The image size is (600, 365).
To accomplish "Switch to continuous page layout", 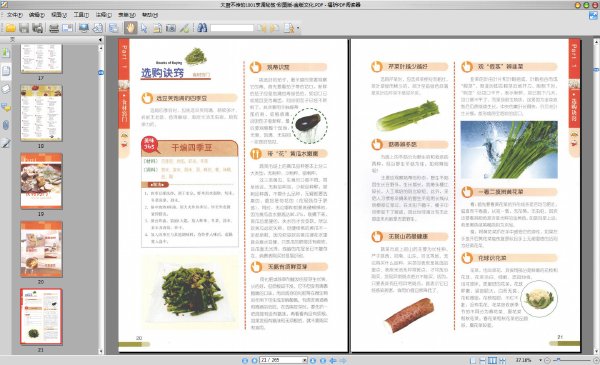I will pyautogui.click(x=483, y=360).
